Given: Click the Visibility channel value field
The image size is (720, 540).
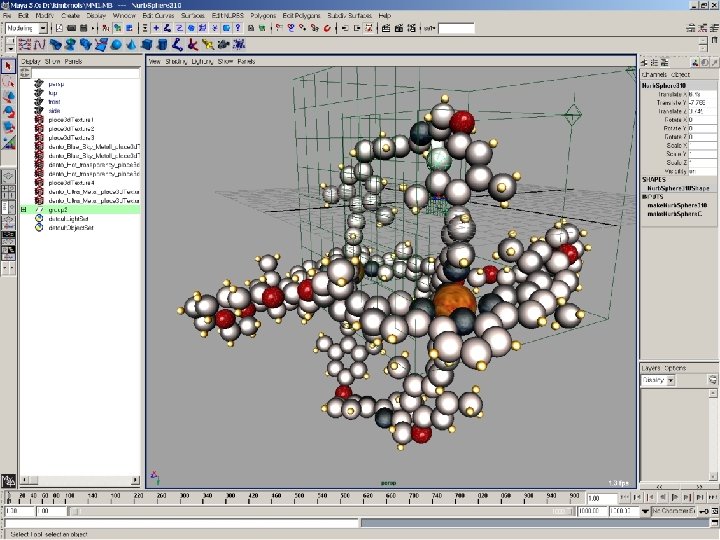Looking at the screenshot, I should [x=703, y=171].
